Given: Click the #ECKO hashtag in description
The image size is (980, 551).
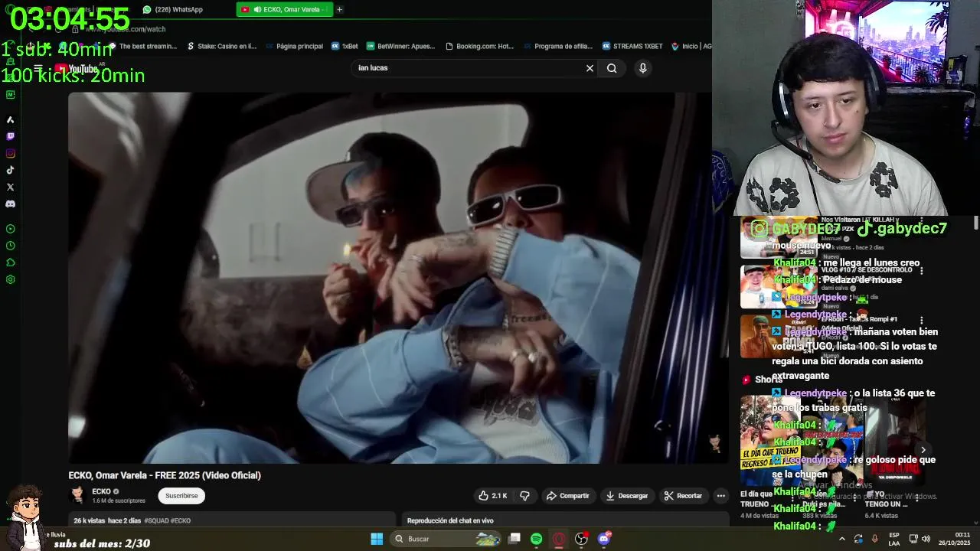Looking at the screenshot, I should 181,520.
